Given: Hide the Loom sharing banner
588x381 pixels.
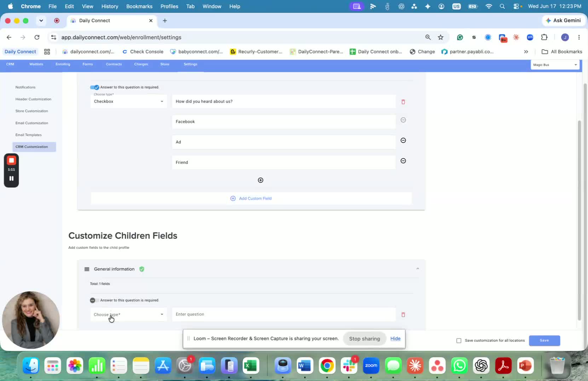Looking at the screenshot, I should (x=395, y=339).
